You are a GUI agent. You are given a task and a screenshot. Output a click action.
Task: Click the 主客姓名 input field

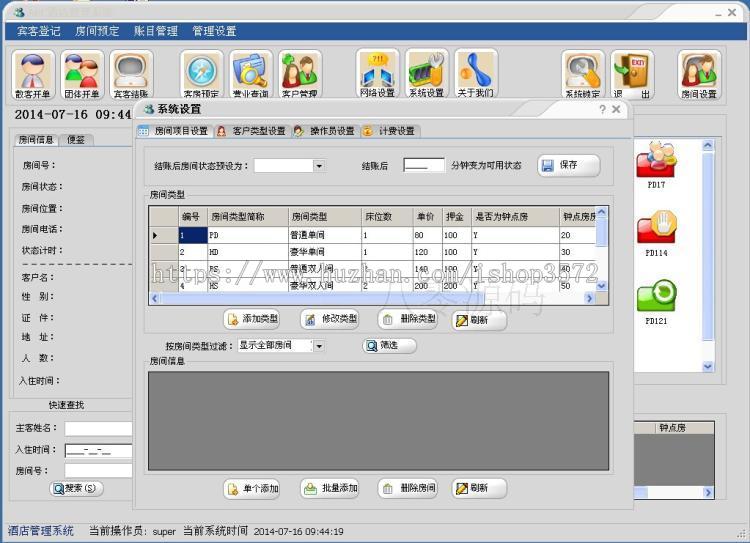pos(98,429)
